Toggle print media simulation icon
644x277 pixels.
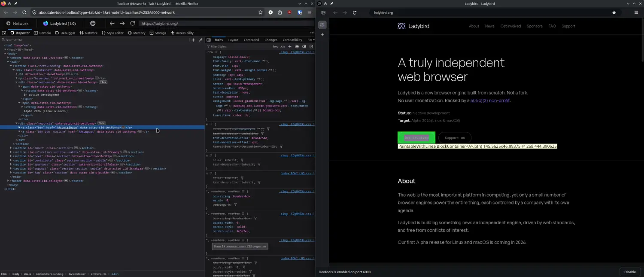pos(311,46)
